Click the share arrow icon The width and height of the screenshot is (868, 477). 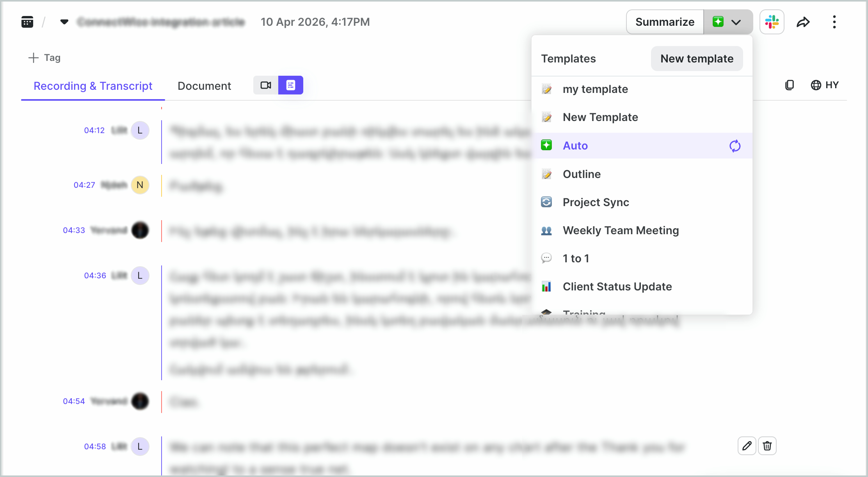pos(803,22)
